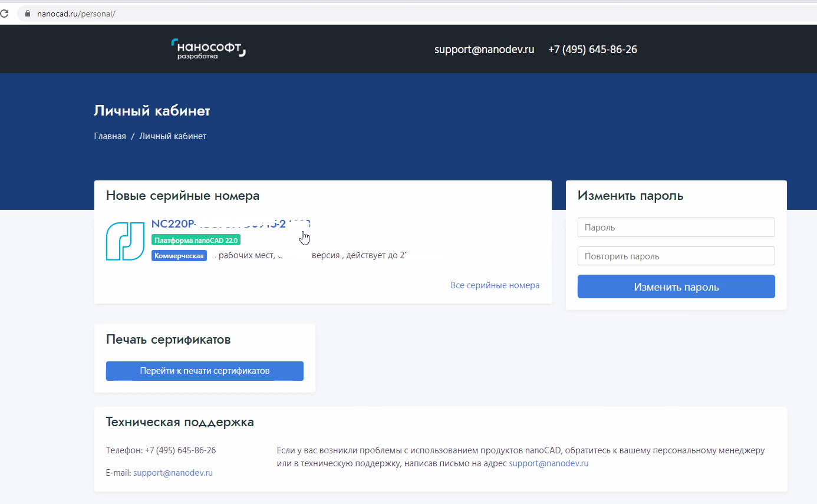Focus the Повторить пароль input field
The image size is (817, 504).
coord(676,256)
